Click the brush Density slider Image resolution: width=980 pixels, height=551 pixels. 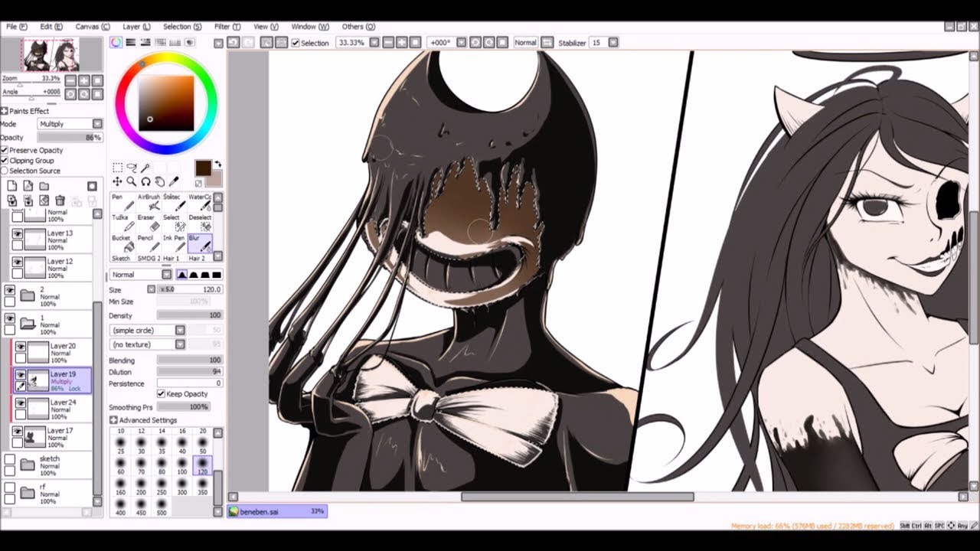[189, 315]
